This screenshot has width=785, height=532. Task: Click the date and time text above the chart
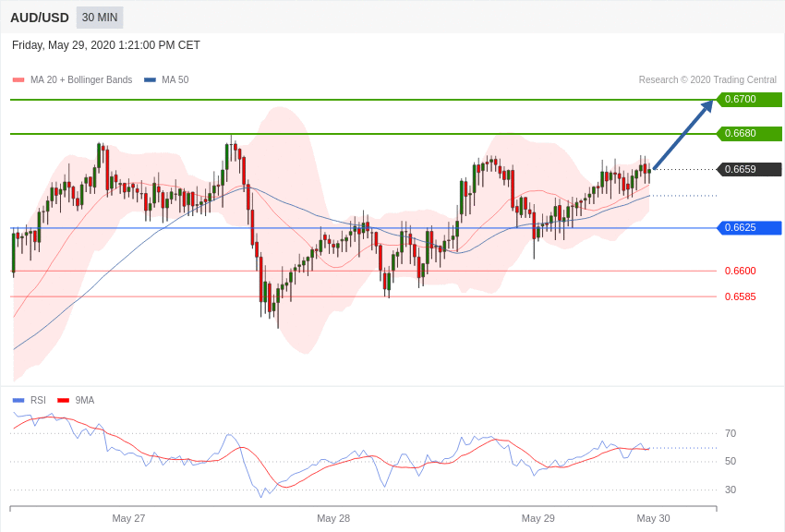pyautogui.click(x=105, y=45)
